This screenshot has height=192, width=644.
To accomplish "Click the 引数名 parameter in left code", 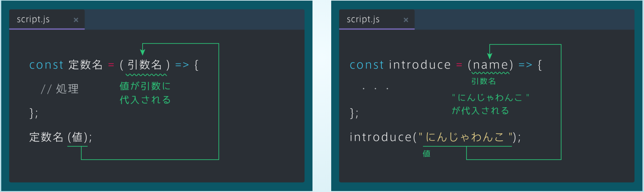I will [x=145, y=65].
